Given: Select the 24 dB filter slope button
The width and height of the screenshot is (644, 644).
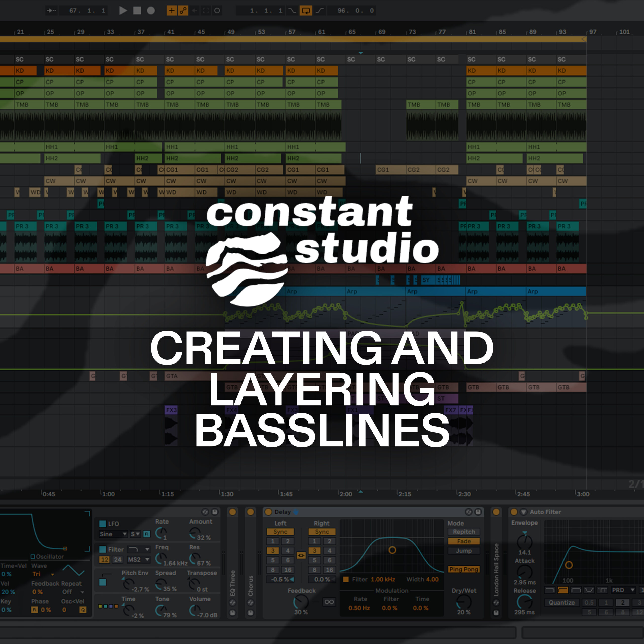Looking at the screenshot, I should (x=118, y=560).
